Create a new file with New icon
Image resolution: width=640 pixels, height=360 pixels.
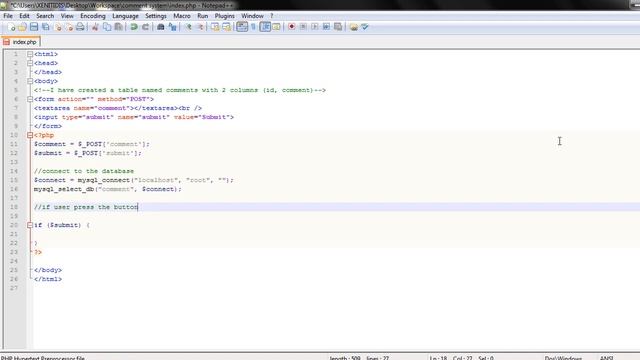click(x=11, y=27)
